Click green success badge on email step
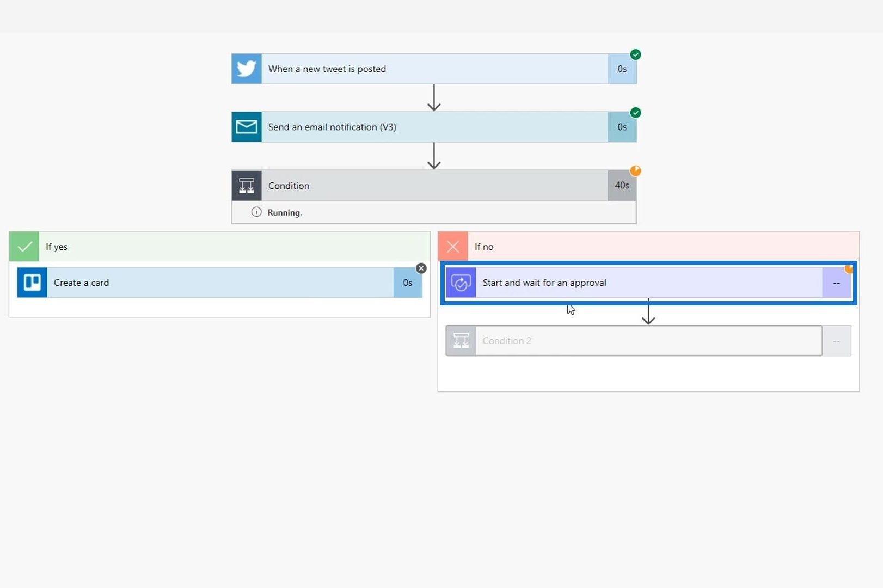The width and height of the screenshot is (883, 588). pos(635,113)
